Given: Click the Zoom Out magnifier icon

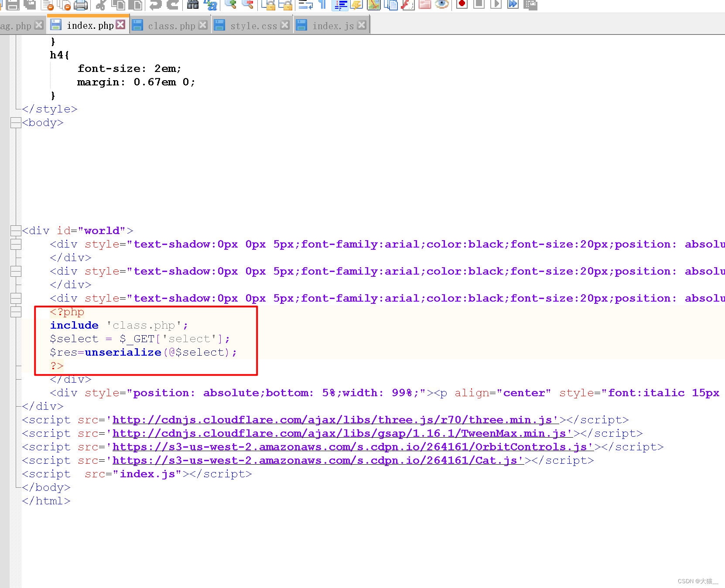Looking at the screenshot, I should click(x=248, y=4).
